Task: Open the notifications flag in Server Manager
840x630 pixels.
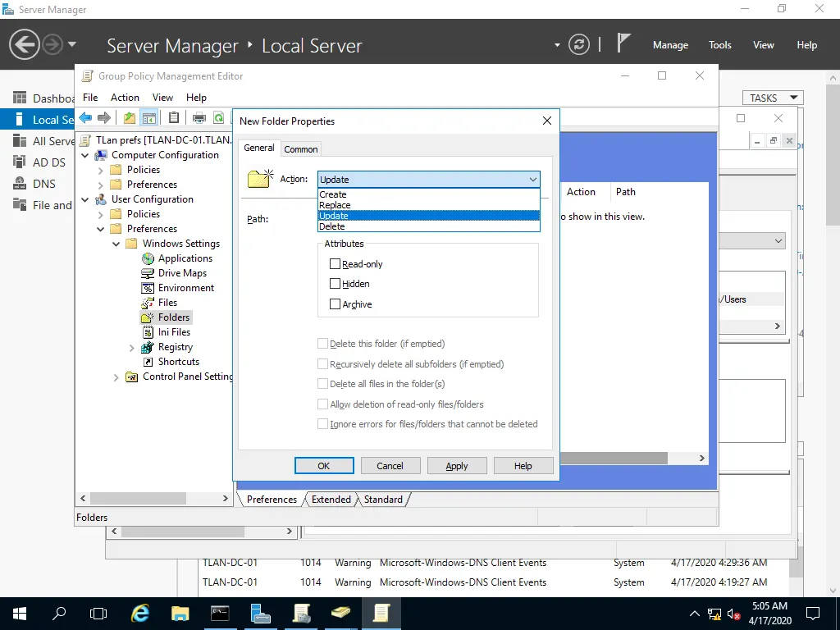Action: coord(623,43)
